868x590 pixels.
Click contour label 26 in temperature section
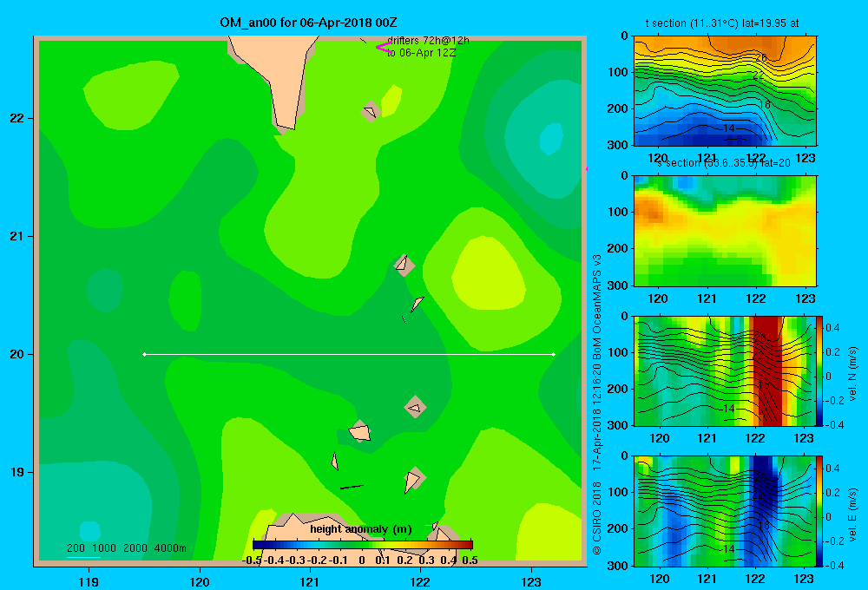(761, 58)
